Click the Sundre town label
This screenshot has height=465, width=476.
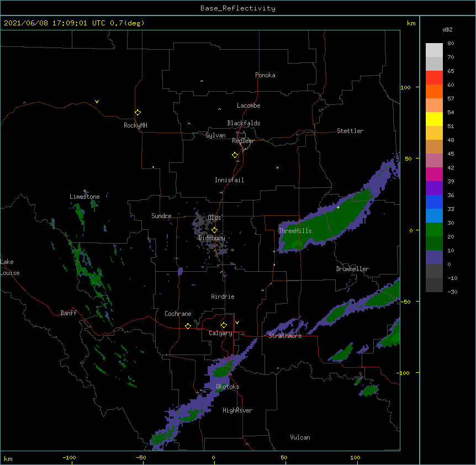(x=161, y=216)
